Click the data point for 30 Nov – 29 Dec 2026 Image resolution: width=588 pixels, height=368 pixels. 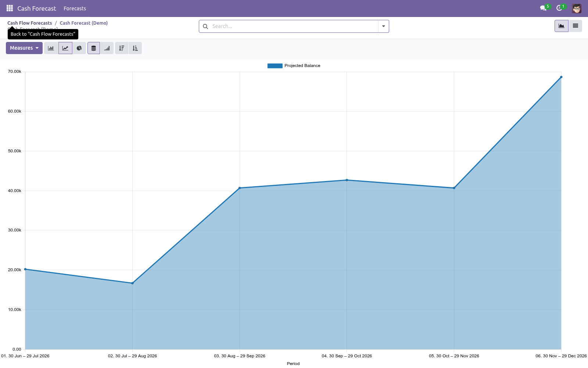(x=561, y=77)
